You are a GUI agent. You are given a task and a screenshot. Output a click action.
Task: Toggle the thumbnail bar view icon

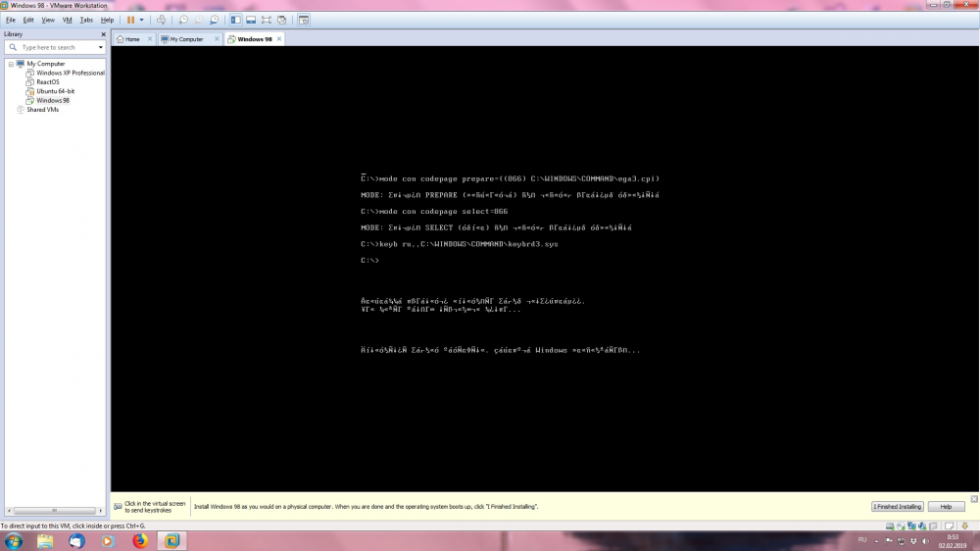point(251,20)
